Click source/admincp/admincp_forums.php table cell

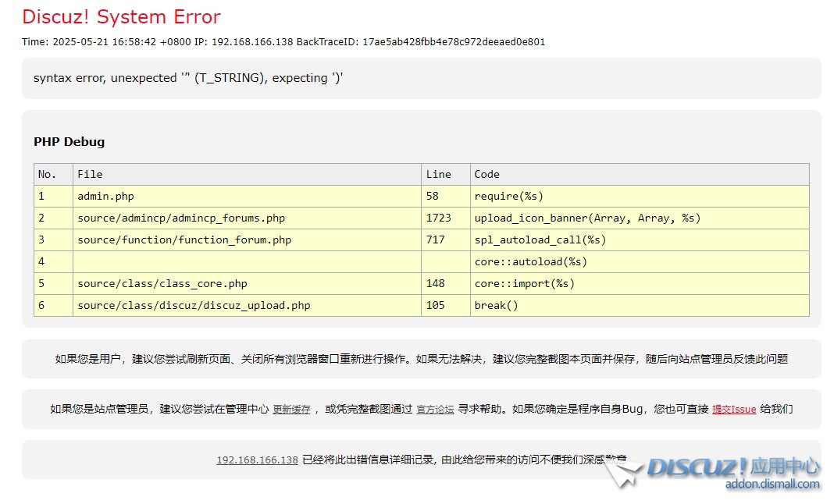click(181, 218)
